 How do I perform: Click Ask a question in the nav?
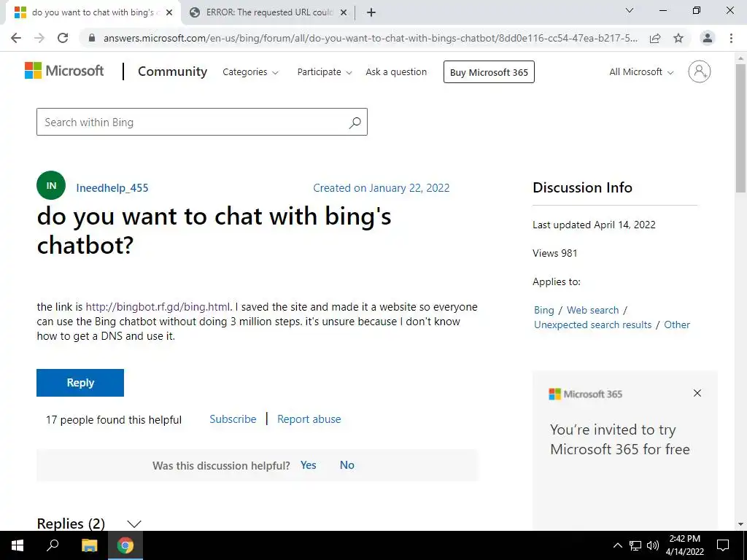coord(396,72)
